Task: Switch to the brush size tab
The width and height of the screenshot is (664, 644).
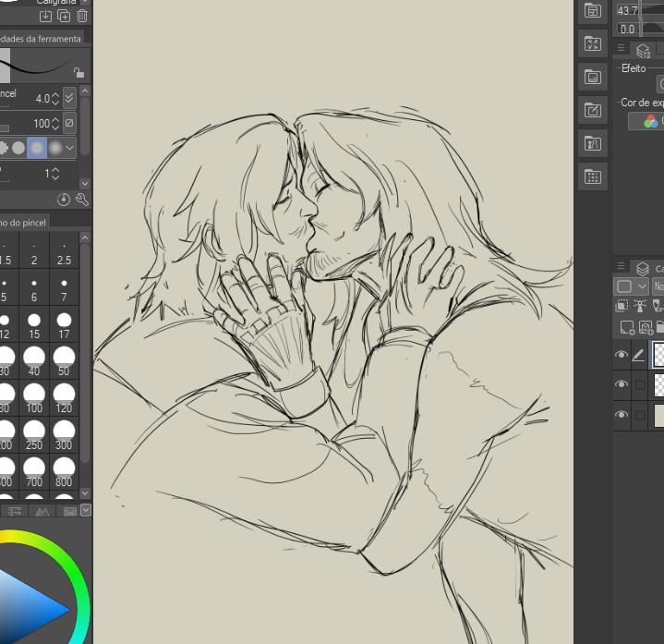Action: tap(23, 223)
